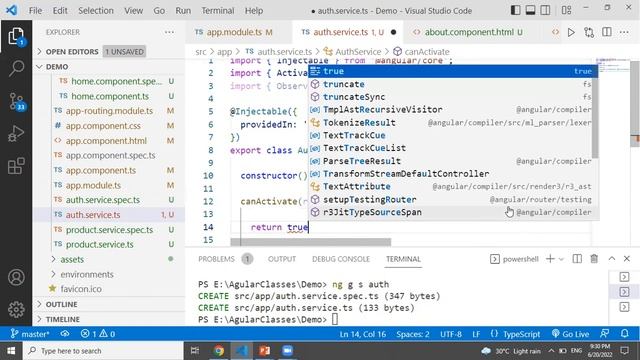Close the terminal panel
Viewport: 640px width, 360px height.
627,259
